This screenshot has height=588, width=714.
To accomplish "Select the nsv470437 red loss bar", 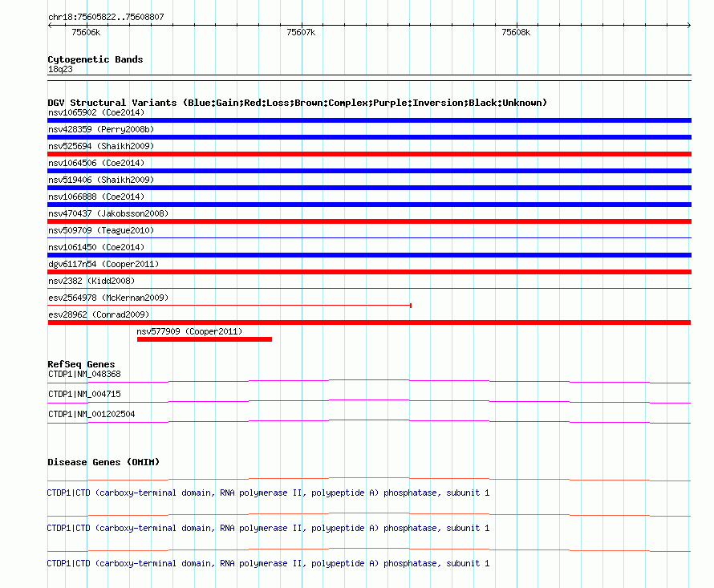I will [369, 221].
